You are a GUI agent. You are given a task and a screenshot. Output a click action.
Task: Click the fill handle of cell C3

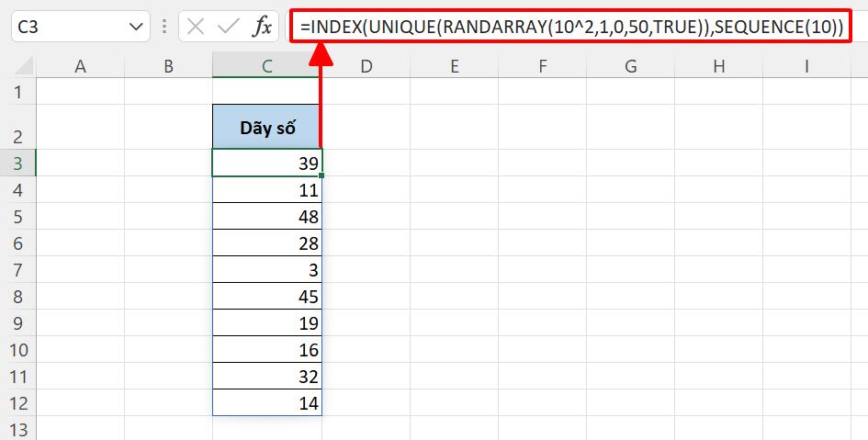pyautogui.click(x=321, y=175)
